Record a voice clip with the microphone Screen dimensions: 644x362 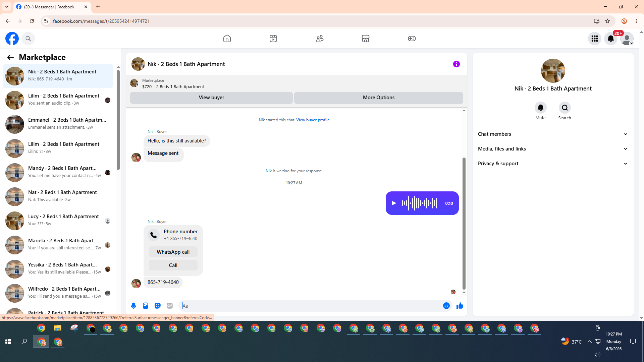133,306
